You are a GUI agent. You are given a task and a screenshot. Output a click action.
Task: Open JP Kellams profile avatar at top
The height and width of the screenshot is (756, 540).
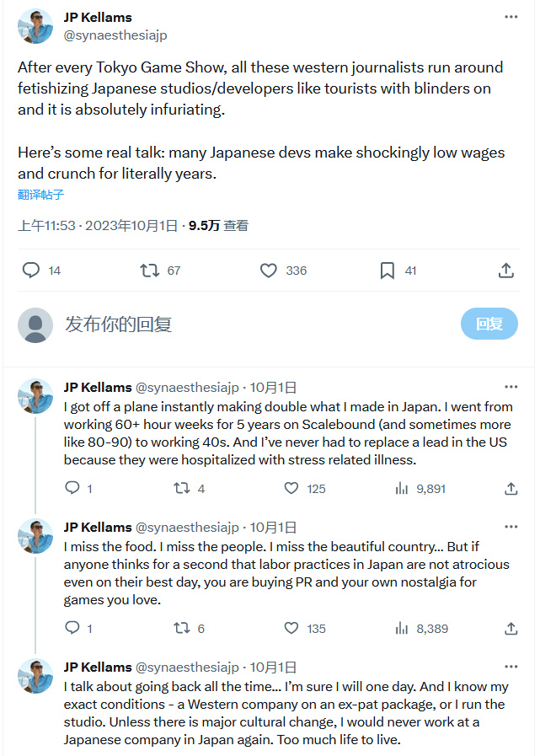[35, 26]
